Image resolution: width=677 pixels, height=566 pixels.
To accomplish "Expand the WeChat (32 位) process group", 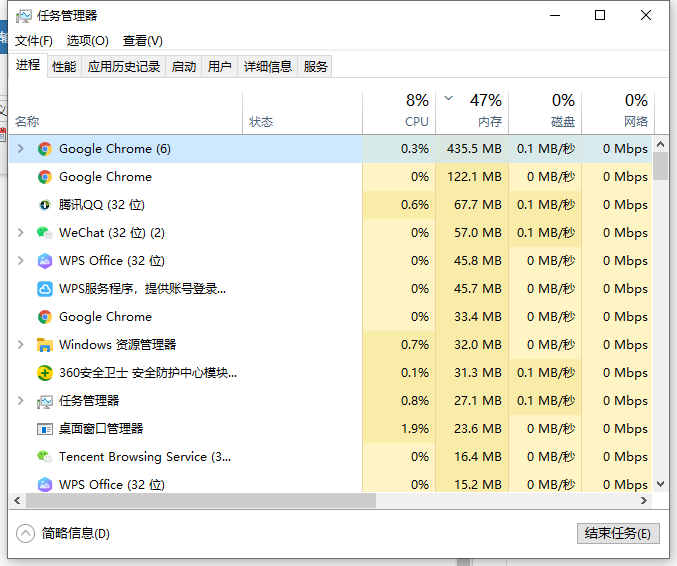I will [20, 233].
